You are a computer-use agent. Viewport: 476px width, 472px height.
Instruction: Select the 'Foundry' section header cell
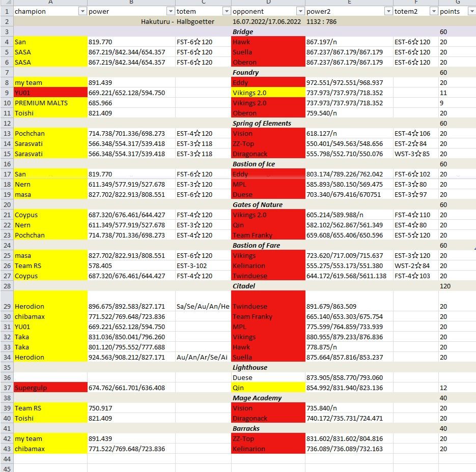pos(268,73)
